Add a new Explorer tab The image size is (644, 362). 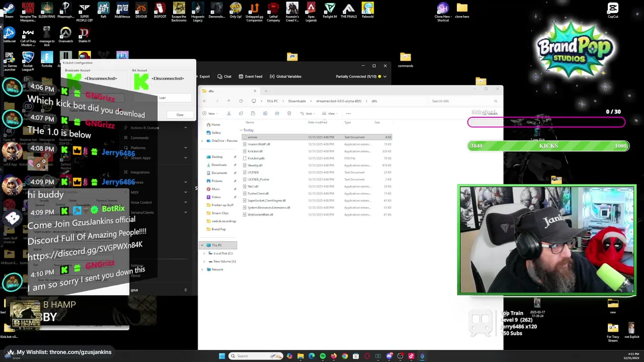point(266,91)
